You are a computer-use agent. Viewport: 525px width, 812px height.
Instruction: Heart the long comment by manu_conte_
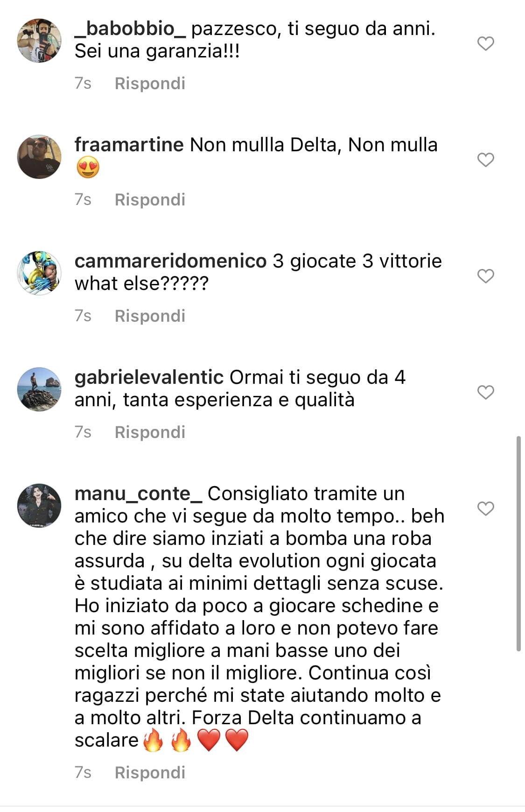tap(486, 508)
